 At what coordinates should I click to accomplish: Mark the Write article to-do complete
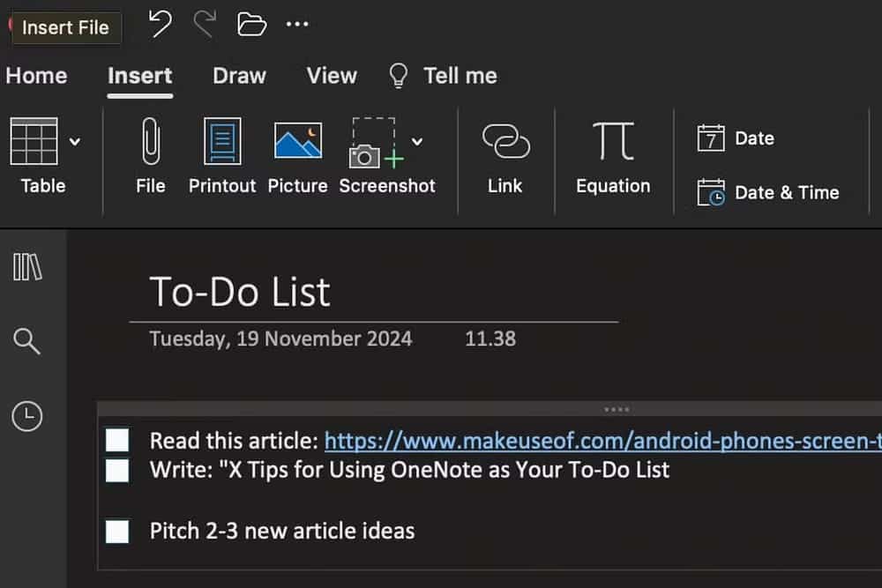tap(117, 470)
